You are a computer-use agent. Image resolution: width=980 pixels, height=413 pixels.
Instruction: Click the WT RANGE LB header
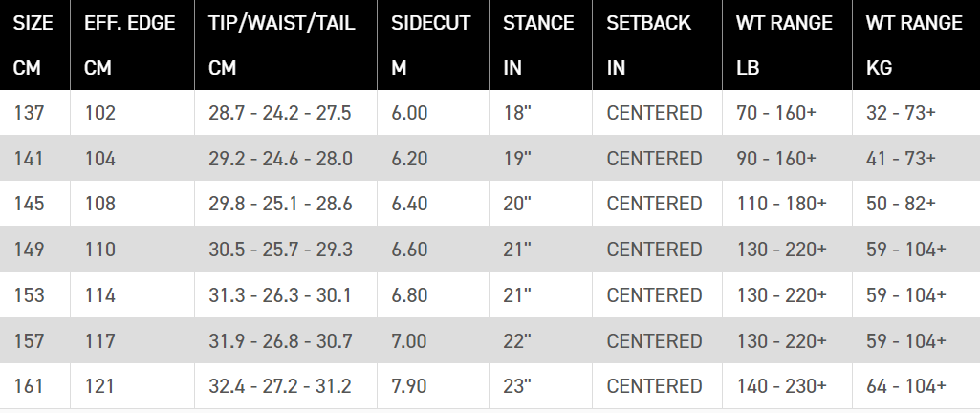pos(787,45)
